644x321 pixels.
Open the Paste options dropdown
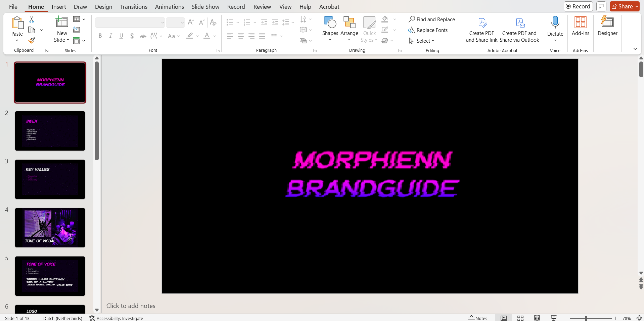(x=17, y=40)
